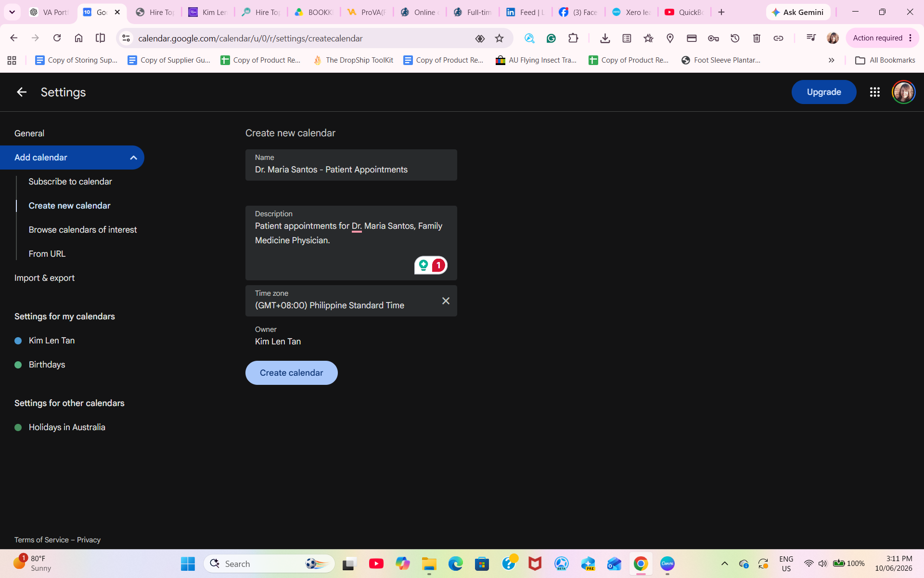Select Create new calendar in sidebar
Screen dimensions: 924x578
pos(69,206)
